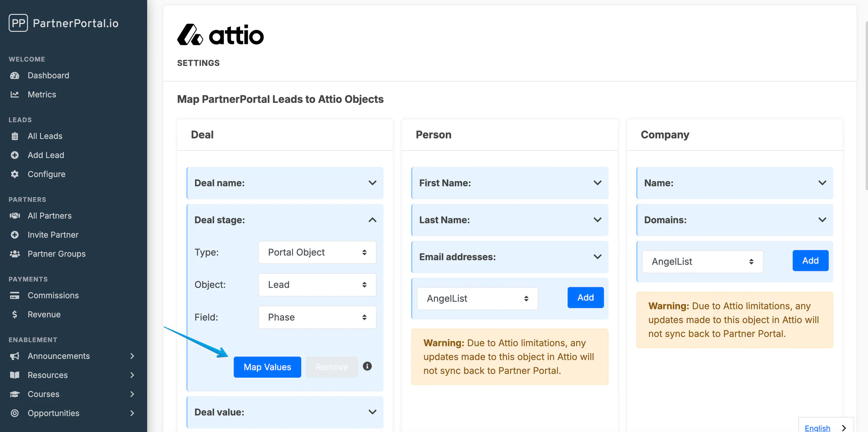The width and height of the screenshot is (868, 432).
Task: Click the Opportunities target icon
Action: [x=15, y=413]
